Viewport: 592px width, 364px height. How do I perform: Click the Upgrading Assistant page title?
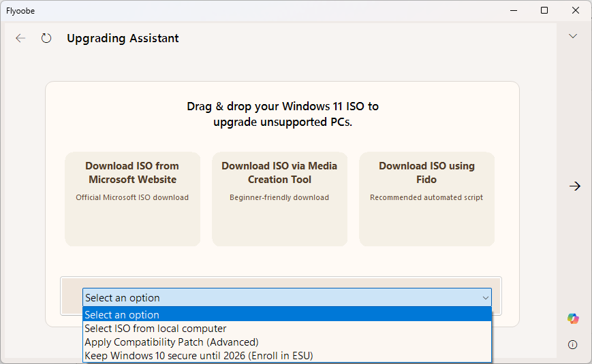click(x=123, y=38)
